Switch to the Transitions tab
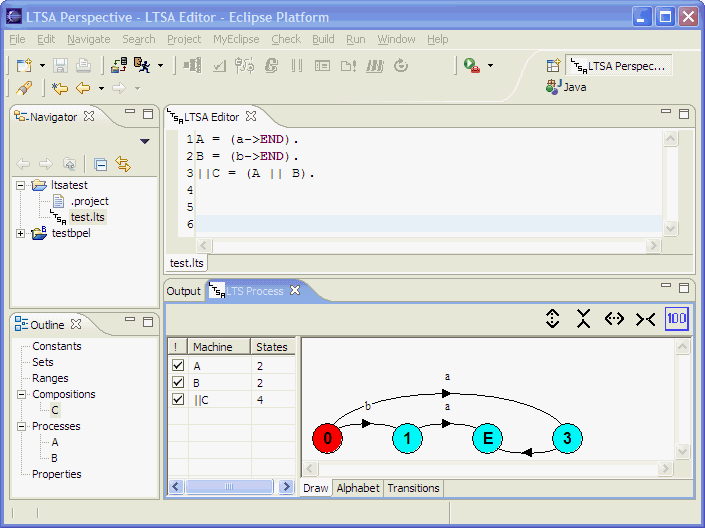This screenshot has height=528, width=705. coord(413,488)
